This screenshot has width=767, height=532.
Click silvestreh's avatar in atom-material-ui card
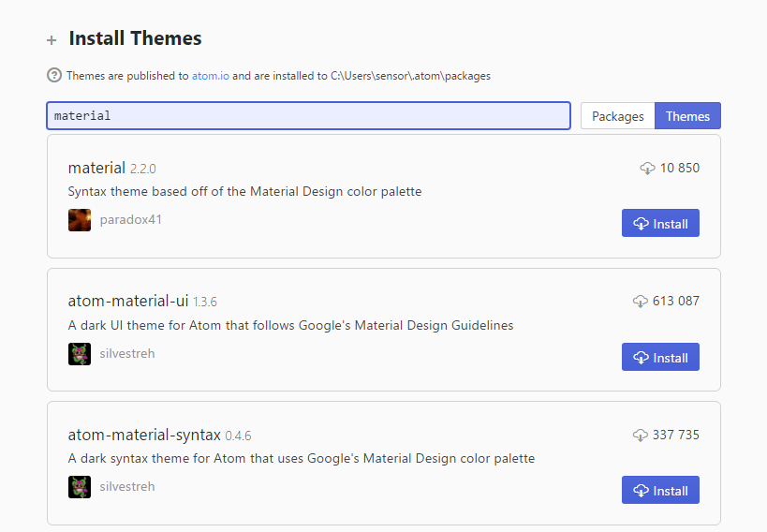point(80,354)
